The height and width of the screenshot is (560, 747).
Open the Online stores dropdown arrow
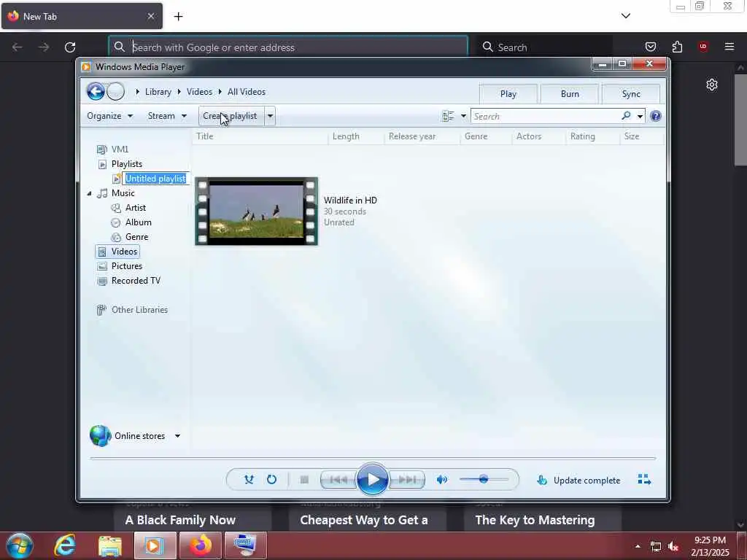(177, 436)
